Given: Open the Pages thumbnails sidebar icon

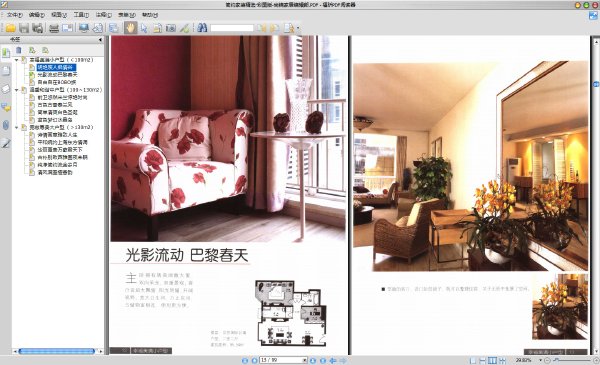Looking at the screenshot, I should 6,71.
